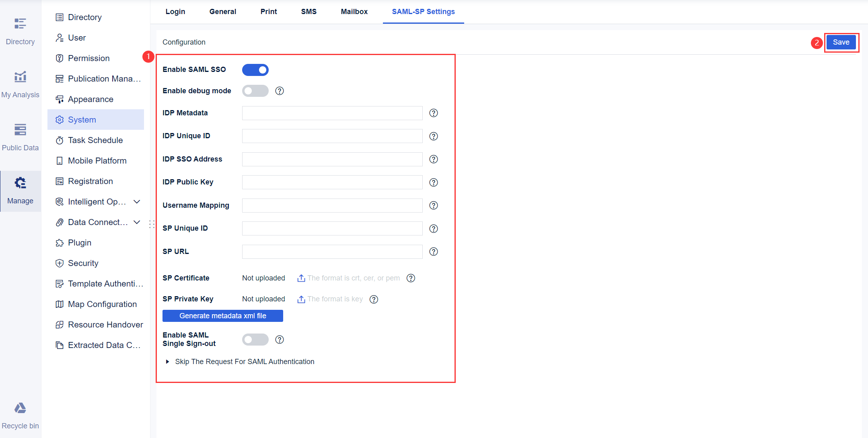Click the Plugin icon in sidebar
This screenshot has height=438, width=868.
tap(60, 242)
